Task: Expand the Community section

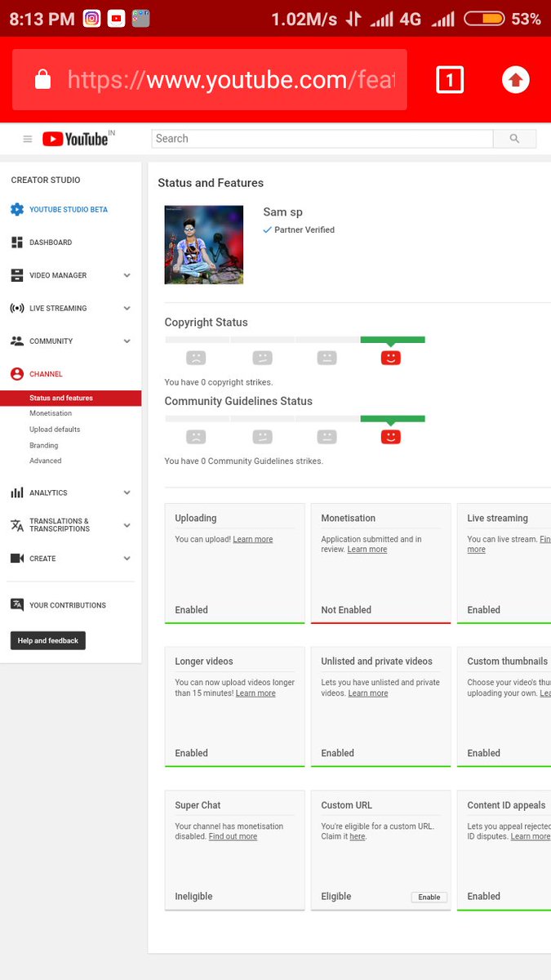Action: (x=127, y=341)
